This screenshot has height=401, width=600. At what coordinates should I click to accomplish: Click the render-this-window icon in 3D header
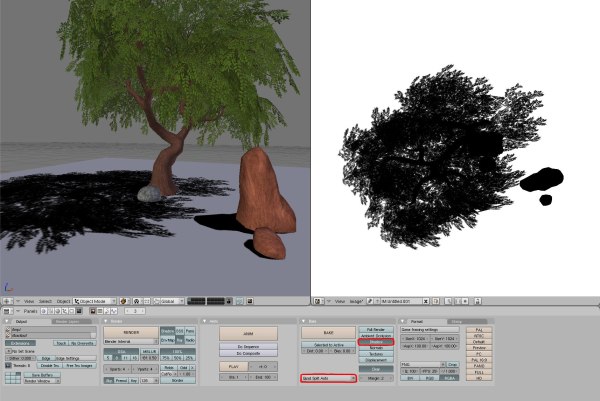(250, 302)
